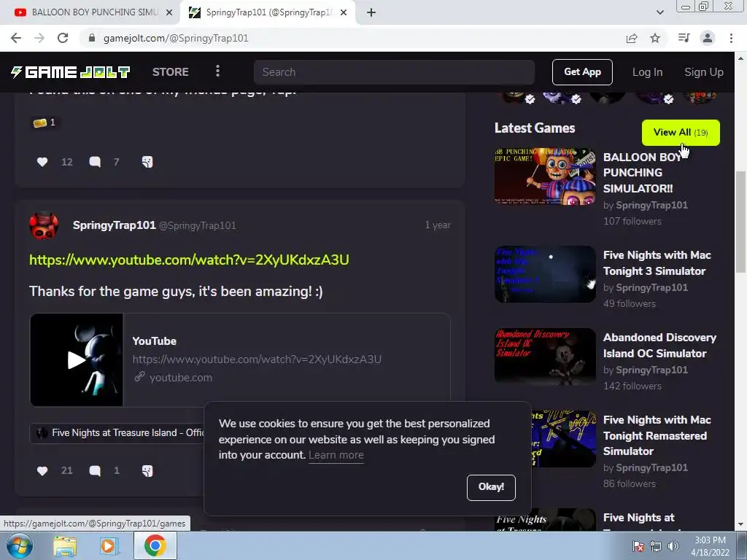Image resolution: width=747 pixels, height=560 pixels.
Task: Click the View All (19) games button
Action: click(681, 133)
